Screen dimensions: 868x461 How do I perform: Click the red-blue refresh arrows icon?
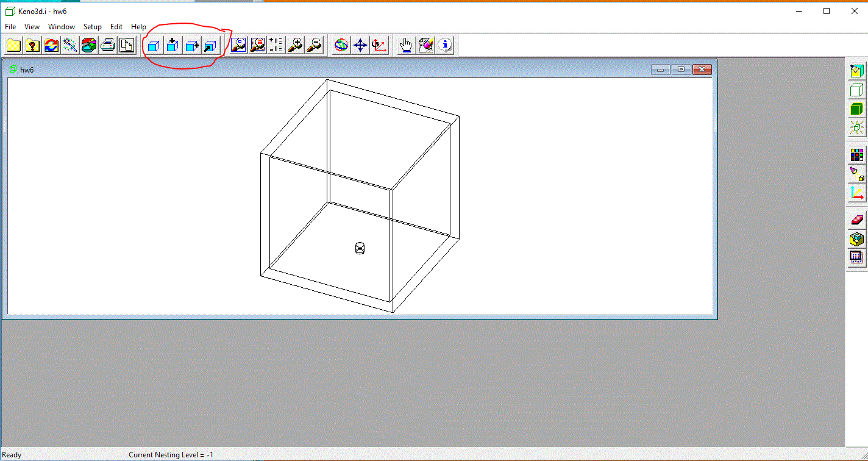[51, 45]
